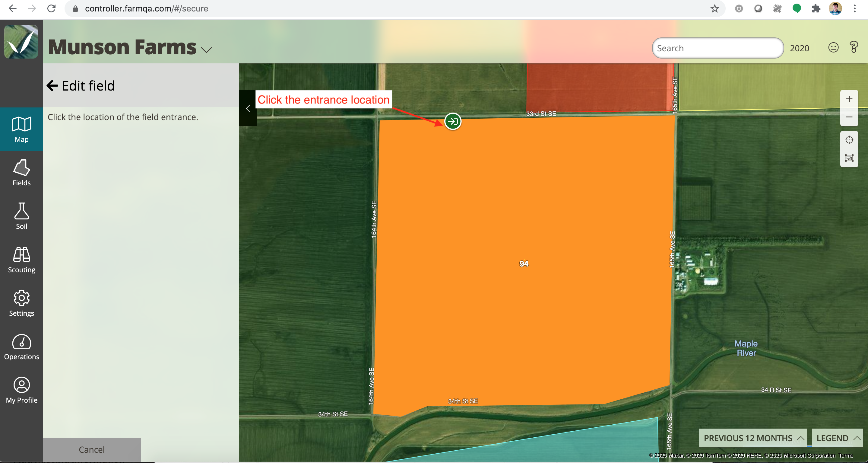
Task: Click the green field entrance marker
Action: point(453,121)
